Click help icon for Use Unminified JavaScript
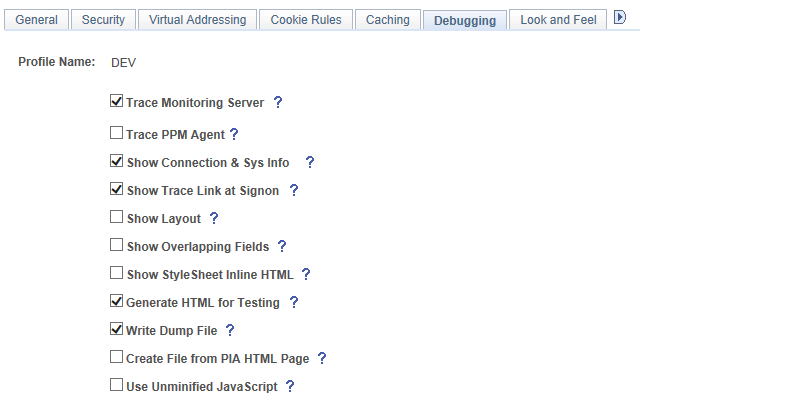Viewport: 791px width, 404px height. tap(290, 386)
